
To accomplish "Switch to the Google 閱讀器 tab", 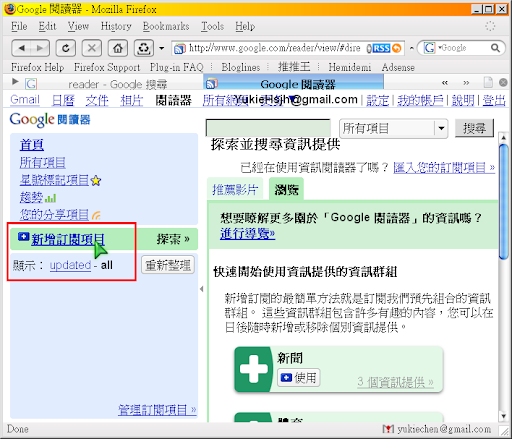I will [293, 83].
